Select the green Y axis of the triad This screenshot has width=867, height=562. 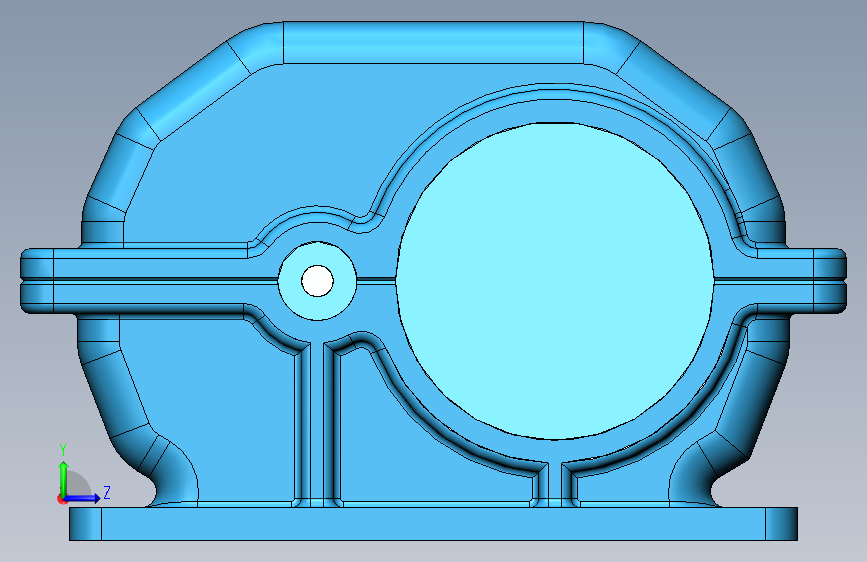(x=64, y=478)
